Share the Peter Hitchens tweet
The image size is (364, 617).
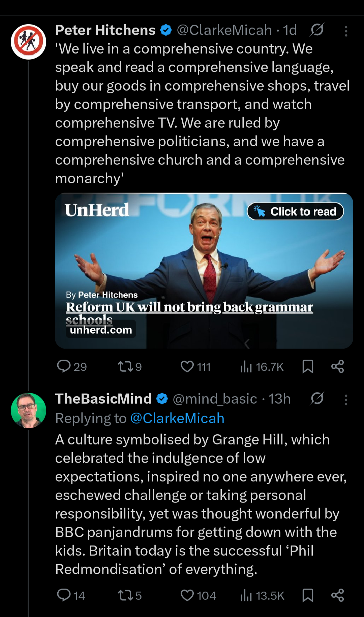coord(337,366)
